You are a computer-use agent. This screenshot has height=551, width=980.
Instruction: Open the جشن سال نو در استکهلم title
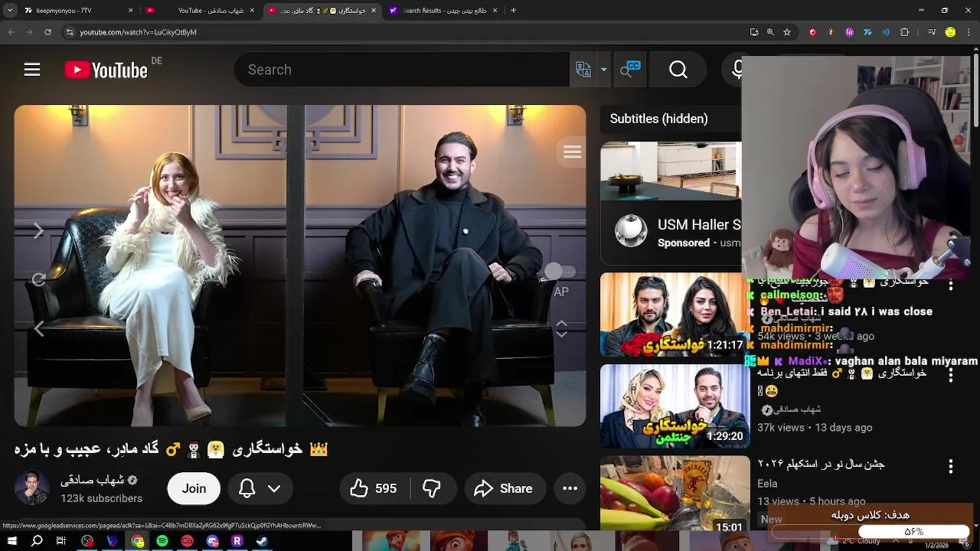point(822,464)
